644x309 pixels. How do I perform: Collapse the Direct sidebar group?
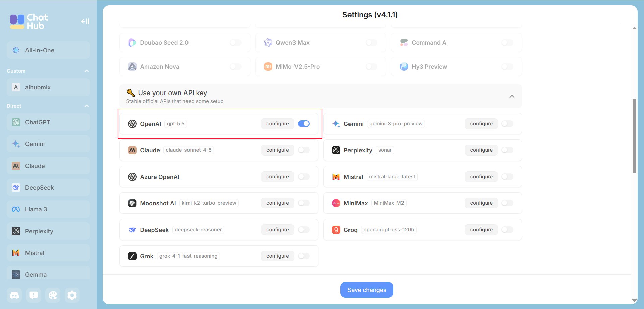point(87,106)
